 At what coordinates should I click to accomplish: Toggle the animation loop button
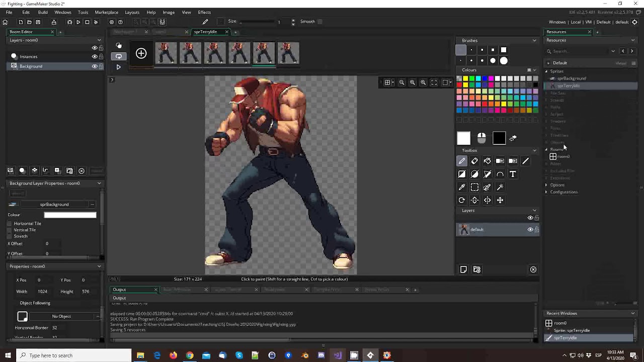tap(119, 56)
